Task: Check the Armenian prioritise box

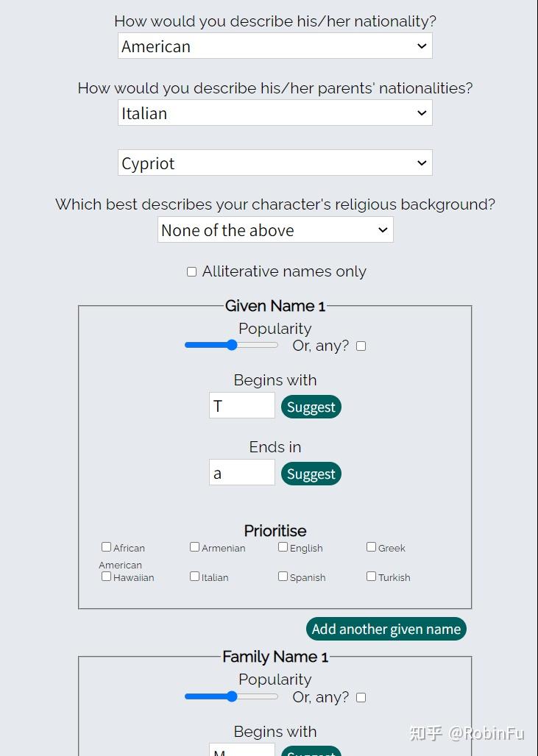Action: tap(194, 547)
